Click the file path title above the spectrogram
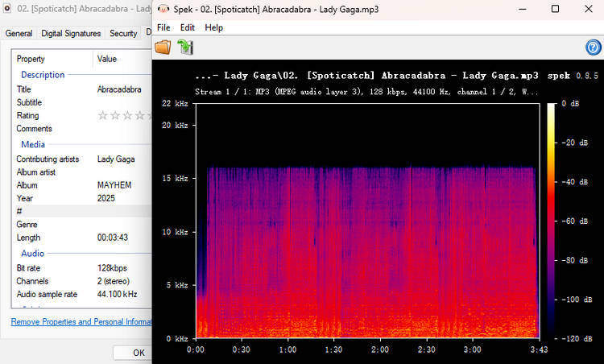Screen dimensions: 604x364 [x=366, y=76]
